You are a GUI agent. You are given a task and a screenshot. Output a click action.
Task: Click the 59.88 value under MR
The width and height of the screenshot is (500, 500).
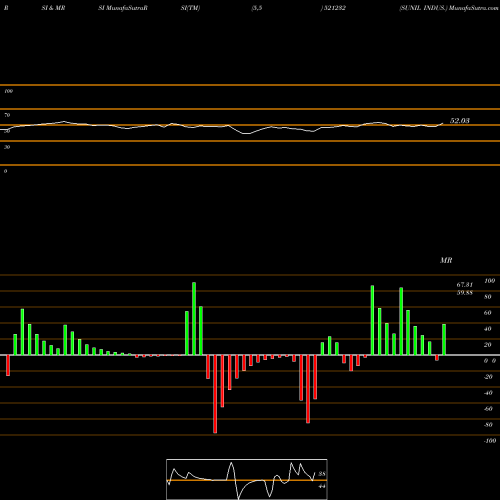tap(465, 293)
